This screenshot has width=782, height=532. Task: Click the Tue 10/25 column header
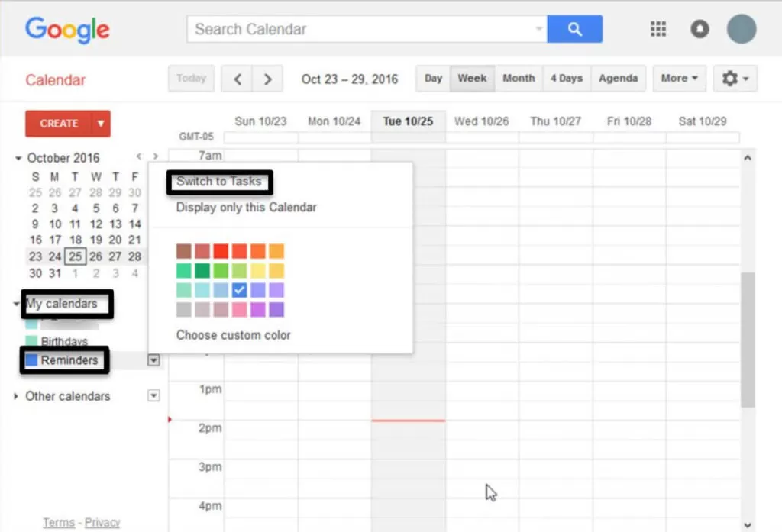[x=408, y=121]
